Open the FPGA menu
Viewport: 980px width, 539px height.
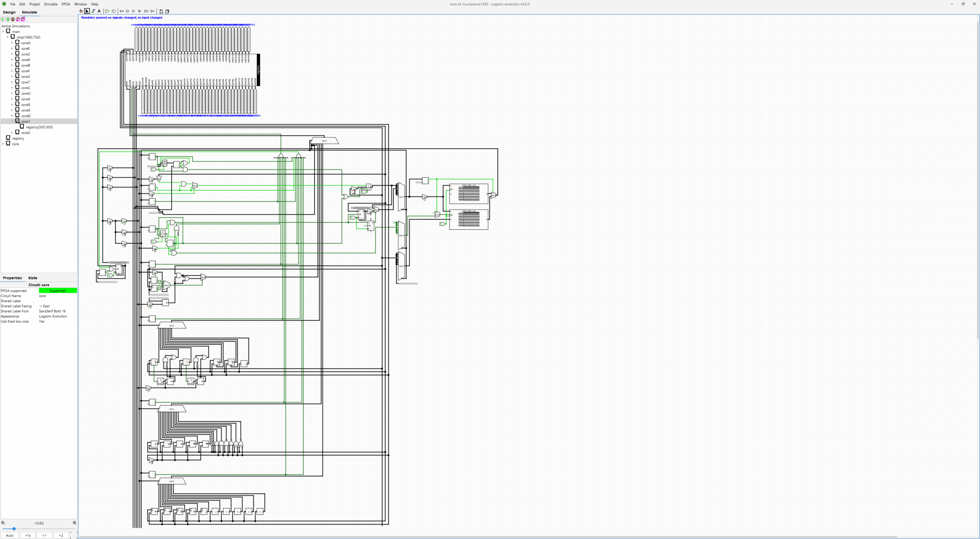(x=66, y=4)
